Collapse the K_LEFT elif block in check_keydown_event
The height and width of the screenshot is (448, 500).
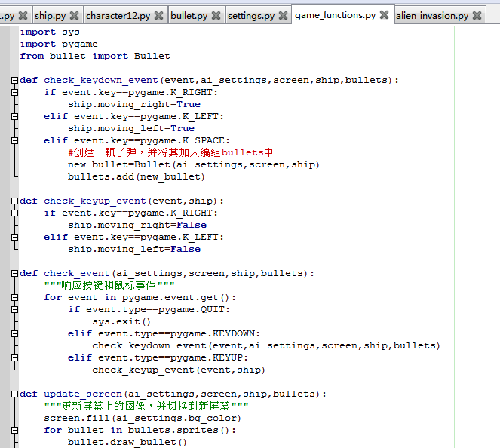pyautogui.click(x=14, y=116)
